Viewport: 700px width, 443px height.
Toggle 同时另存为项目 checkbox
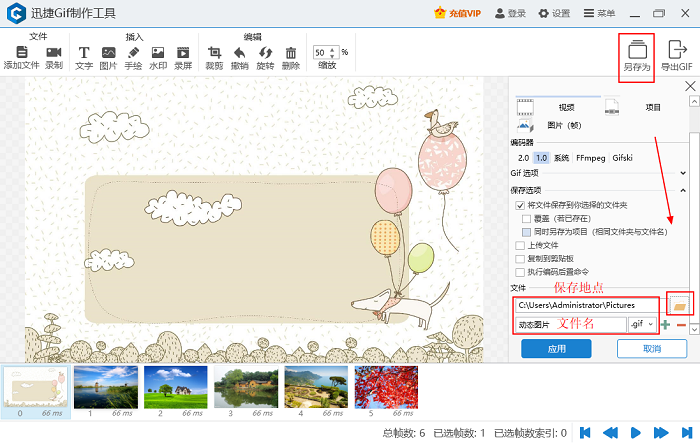(526, 232)
